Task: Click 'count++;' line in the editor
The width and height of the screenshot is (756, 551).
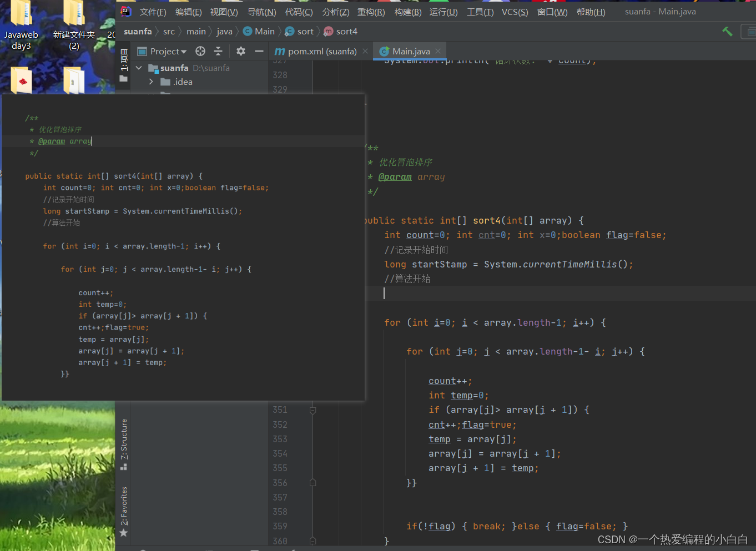Action: tap(450, 381)
